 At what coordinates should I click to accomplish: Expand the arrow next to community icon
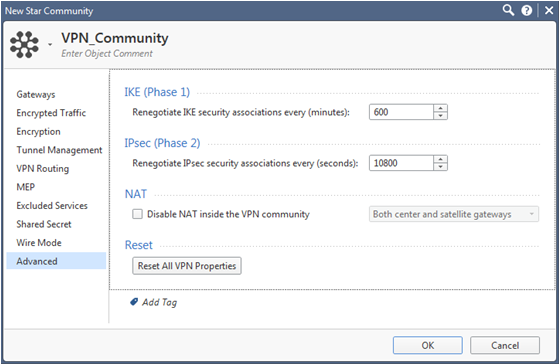pos(50,45)
